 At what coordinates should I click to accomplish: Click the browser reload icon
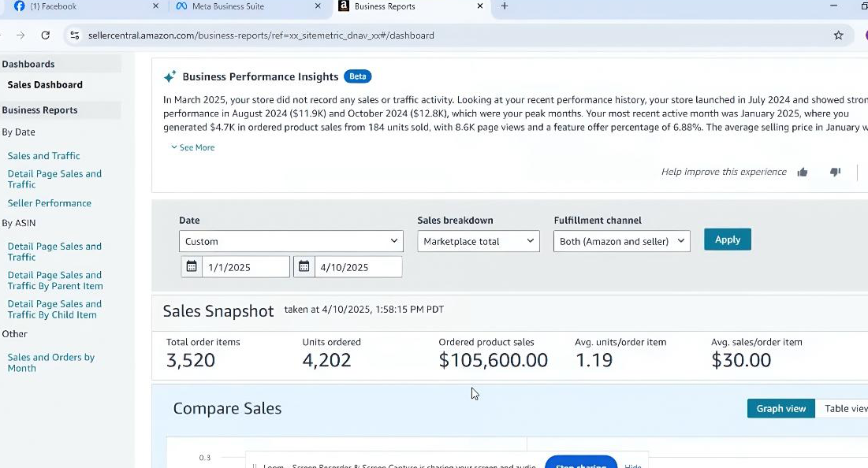tap(46, 35)
